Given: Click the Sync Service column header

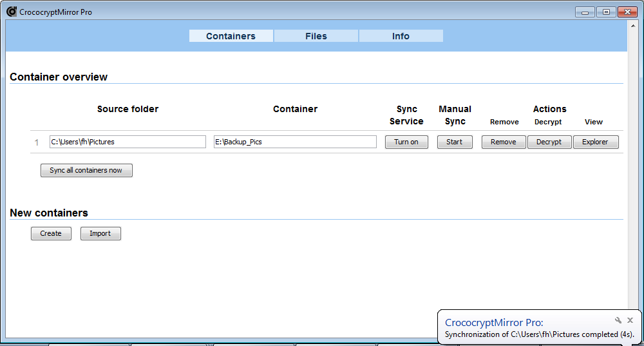Looking at the screenshot, I should 406,115.
